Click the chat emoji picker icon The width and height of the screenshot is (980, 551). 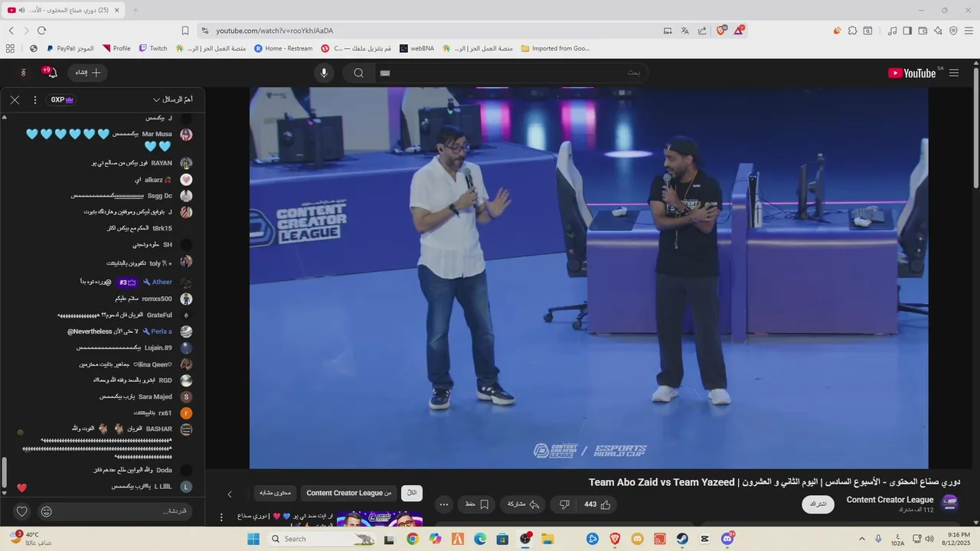[x=47, y=511]
